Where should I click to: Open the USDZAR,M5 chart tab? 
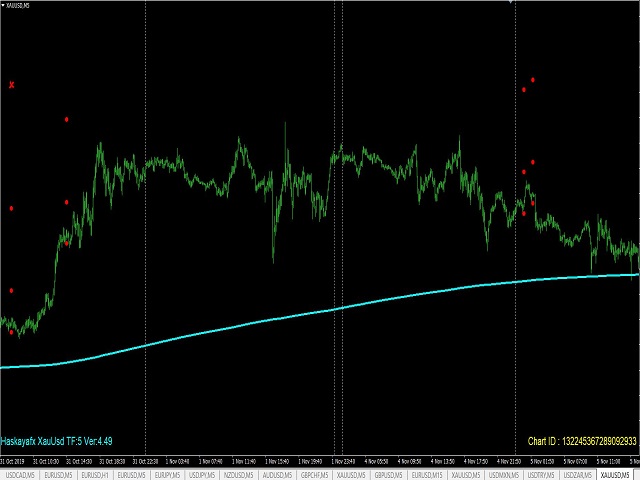[x=577, y=475]
